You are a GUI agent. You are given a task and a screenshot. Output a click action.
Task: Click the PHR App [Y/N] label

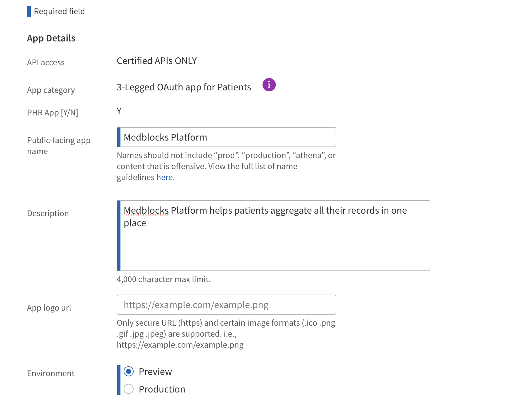53,113
